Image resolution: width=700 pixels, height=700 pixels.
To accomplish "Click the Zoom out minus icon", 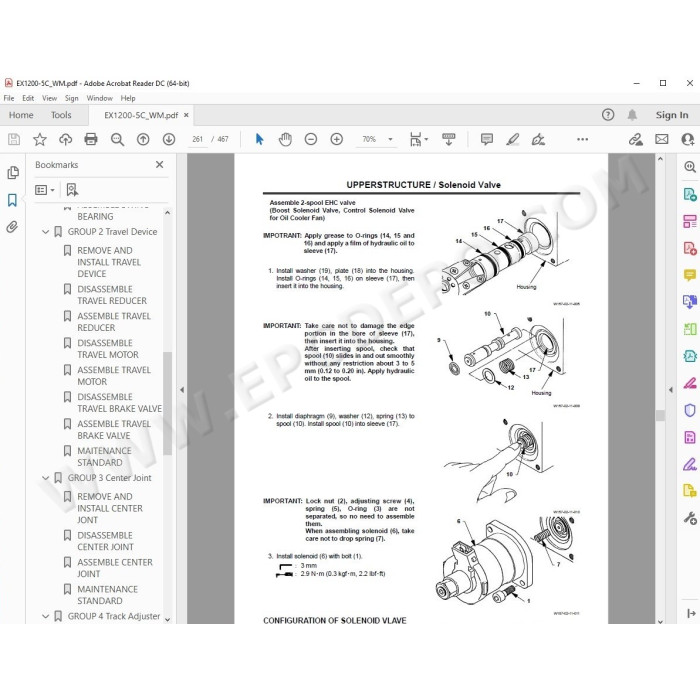I will coord(311,140).
